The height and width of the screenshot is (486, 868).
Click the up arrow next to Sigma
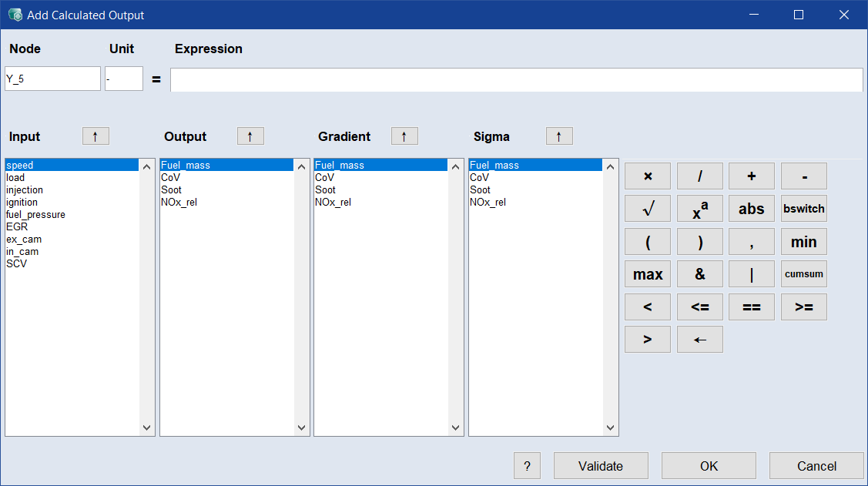pyautogui.click(x=559, y=136)
